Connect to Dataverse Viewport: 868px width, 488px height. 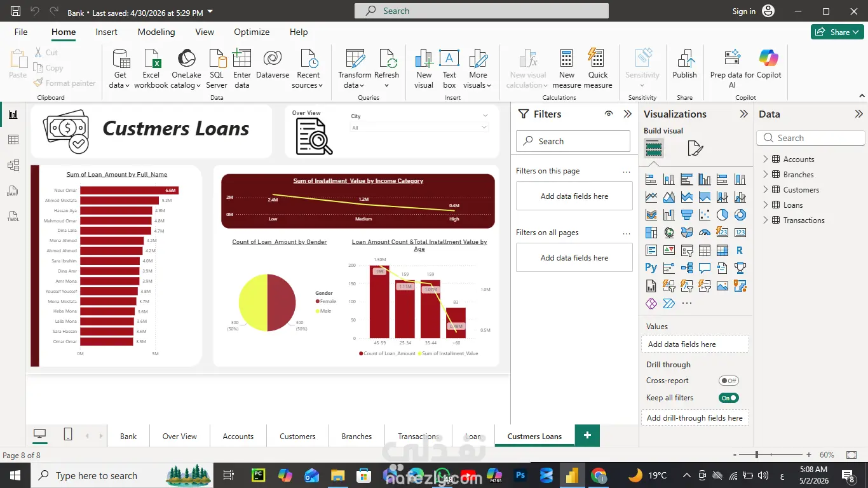click(273, 64)
